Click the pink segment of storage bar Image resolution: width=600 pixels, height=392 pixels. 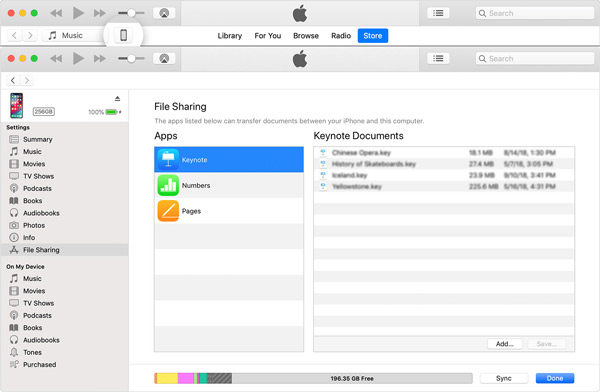(186, 378)
